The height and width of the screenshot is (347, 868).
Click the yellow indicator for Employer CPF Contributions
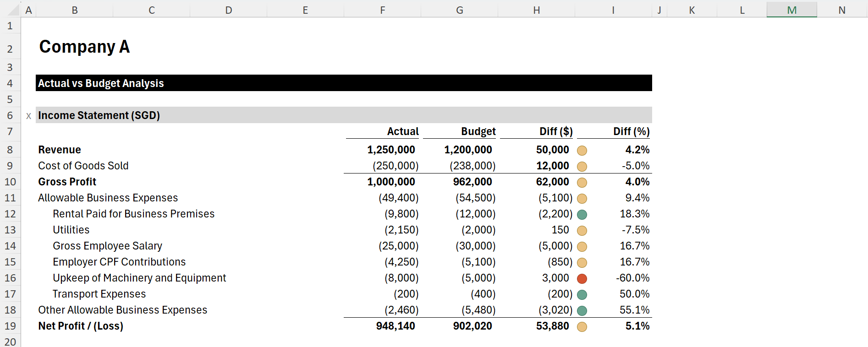pyautogui.click(x=582, y=263)
